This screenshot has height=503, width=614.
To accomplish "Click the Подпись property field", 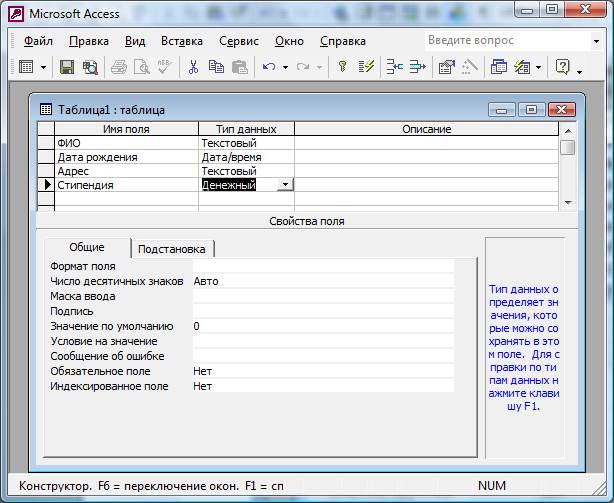I will click(x=323, y=311).
